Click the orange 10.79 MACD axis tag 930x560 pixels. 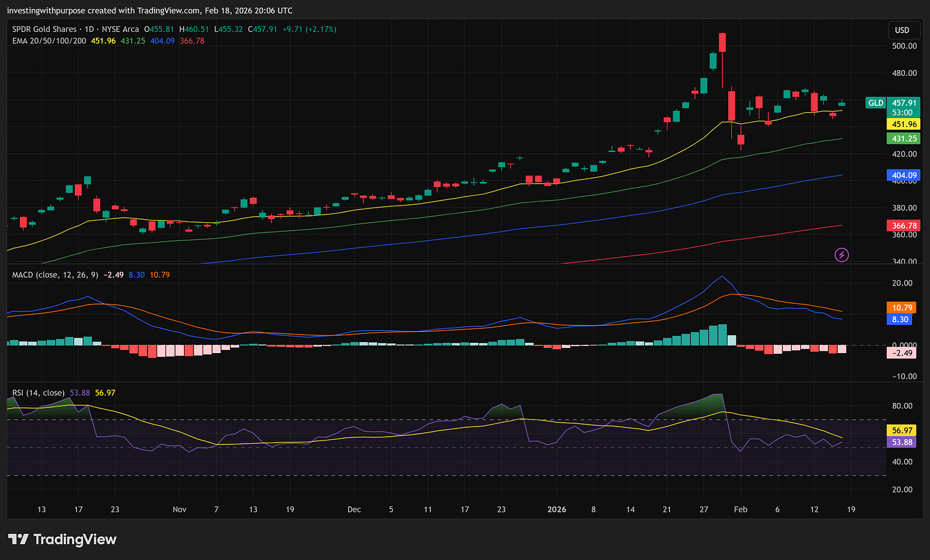point(901,308)
